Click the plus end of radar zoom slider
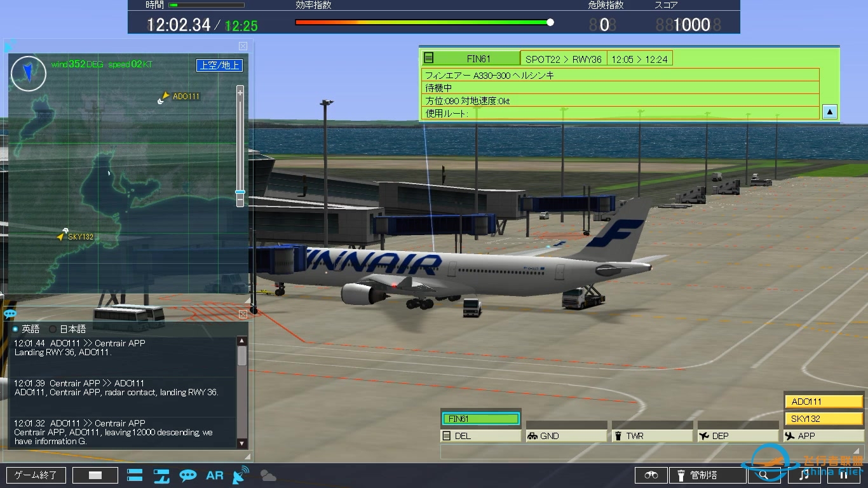 click(x=240, y=92)
